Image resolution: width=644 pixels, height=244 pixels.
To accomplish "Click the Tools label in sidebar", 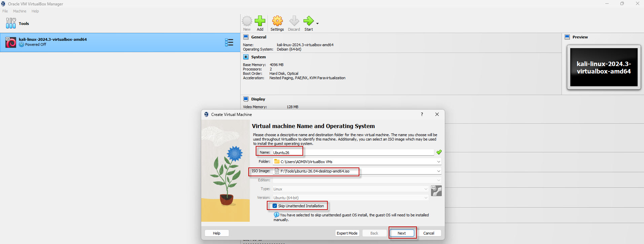I will [x=24, y=24].
